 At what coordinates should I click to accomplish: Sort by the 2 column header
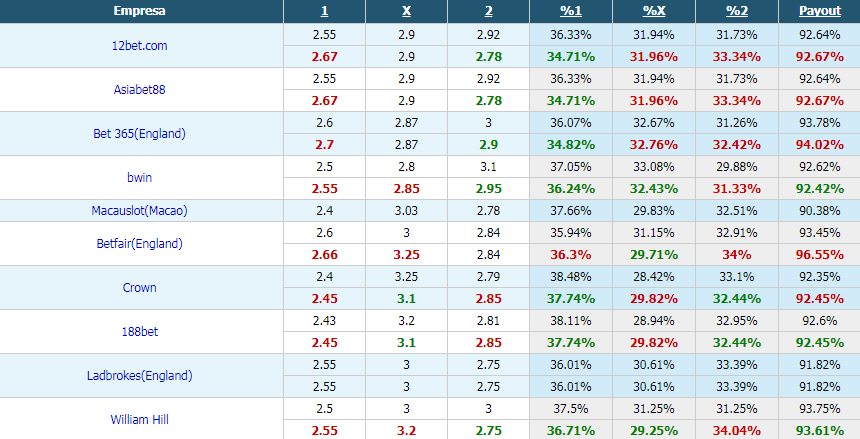(489, 11)
